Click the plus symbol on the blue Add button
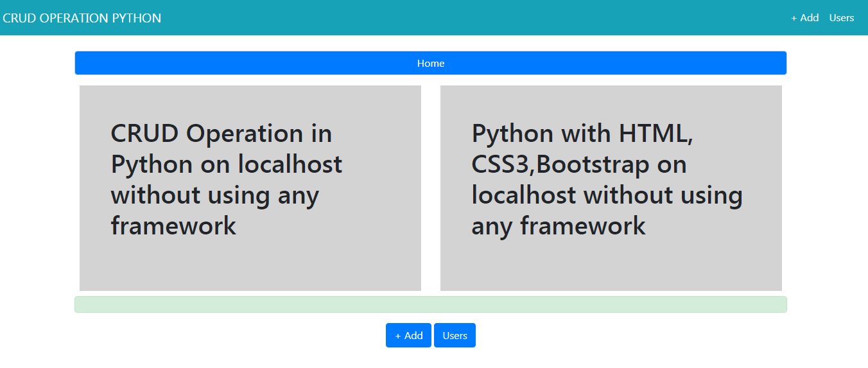 coord(398,336)
